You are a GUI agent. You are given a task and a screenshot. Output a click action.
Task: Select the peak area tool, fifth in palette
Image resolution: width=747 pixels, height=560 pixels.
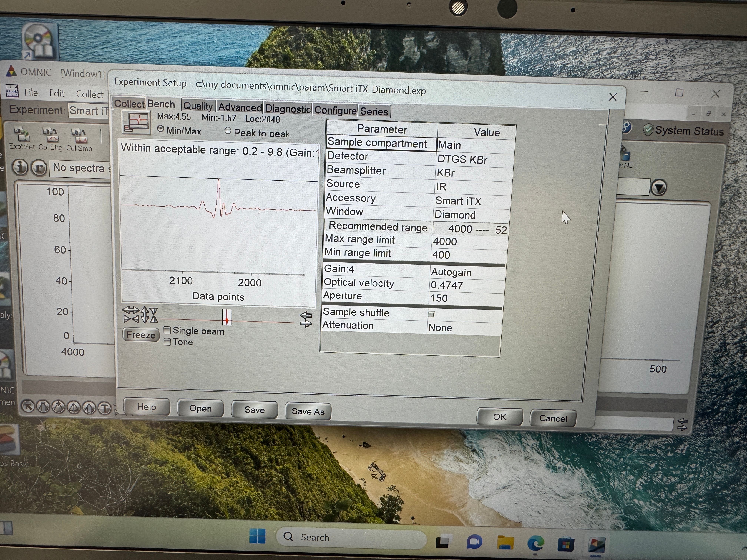pyautogui.click(x=89, y=408)
